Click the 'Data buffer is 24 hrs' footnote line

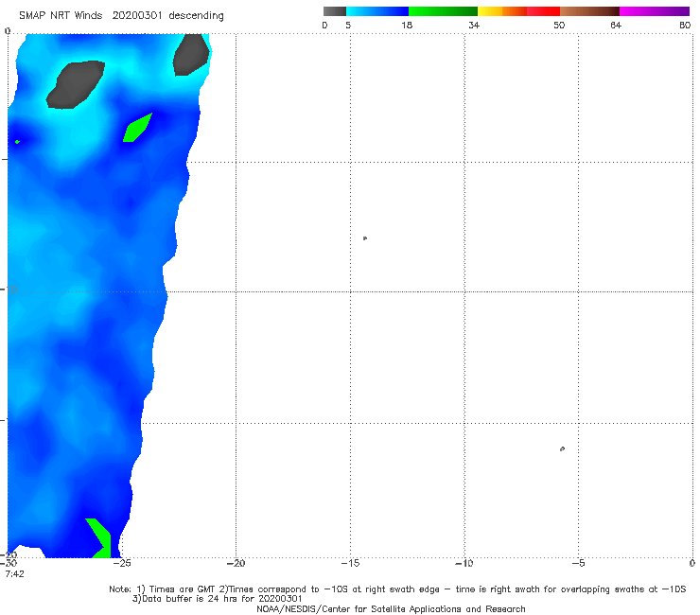pyautogui.click(x=217, y=599)
